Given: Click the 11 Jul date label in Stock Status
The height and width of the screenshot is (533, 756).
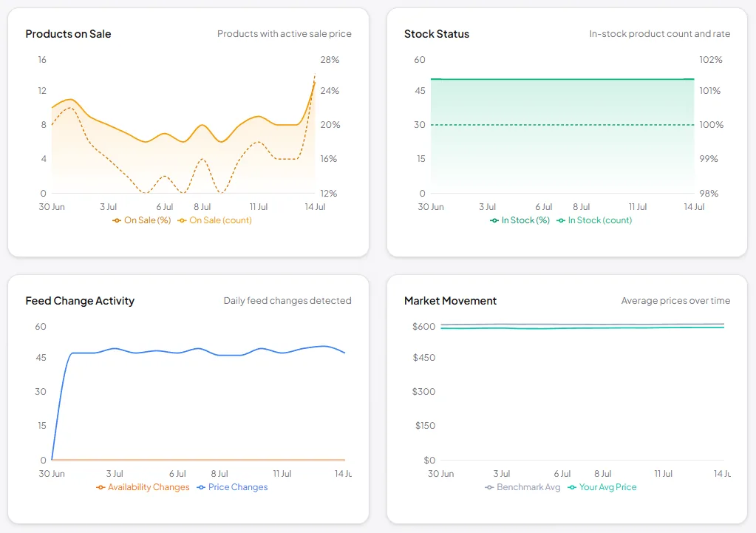Looking at the screenshot, I should [x=638, y=207].
